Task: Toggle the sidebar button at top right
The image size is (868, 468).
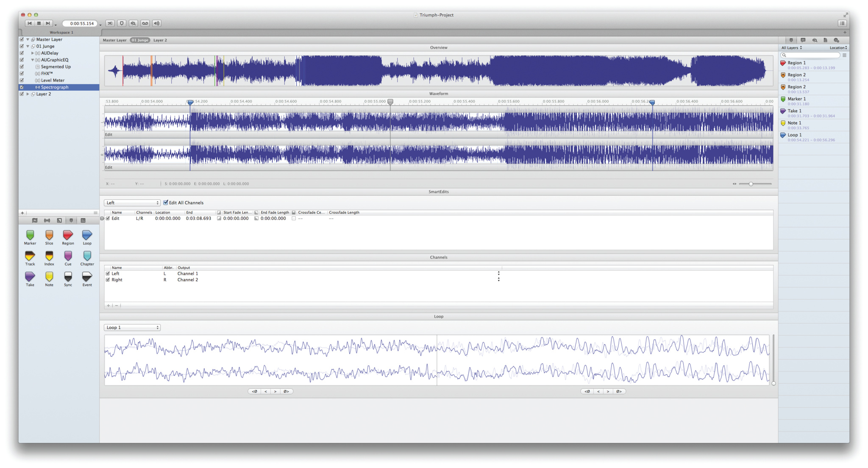Action: [x=842, y=23]
